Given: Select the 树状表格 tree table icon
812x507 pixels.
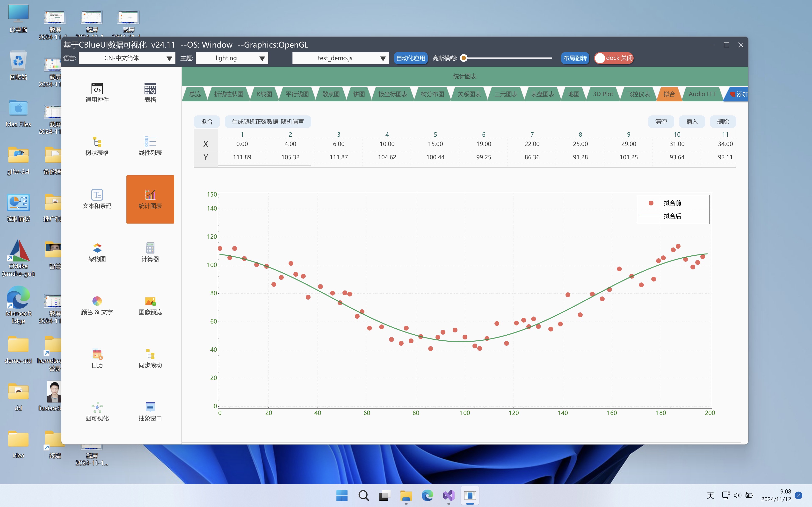Looking at the screenshot, I should pyautogui.click(x=97, y=142).
